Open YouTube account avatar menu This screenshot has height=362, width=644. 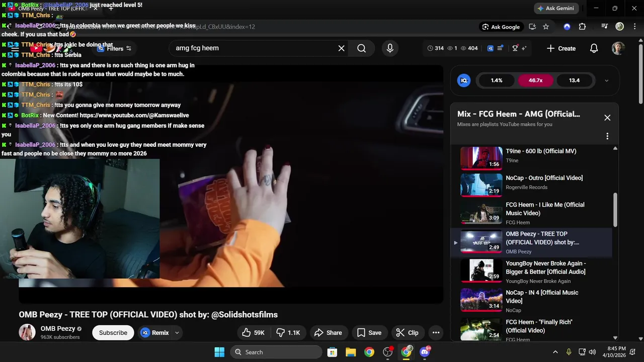[618, 48]
